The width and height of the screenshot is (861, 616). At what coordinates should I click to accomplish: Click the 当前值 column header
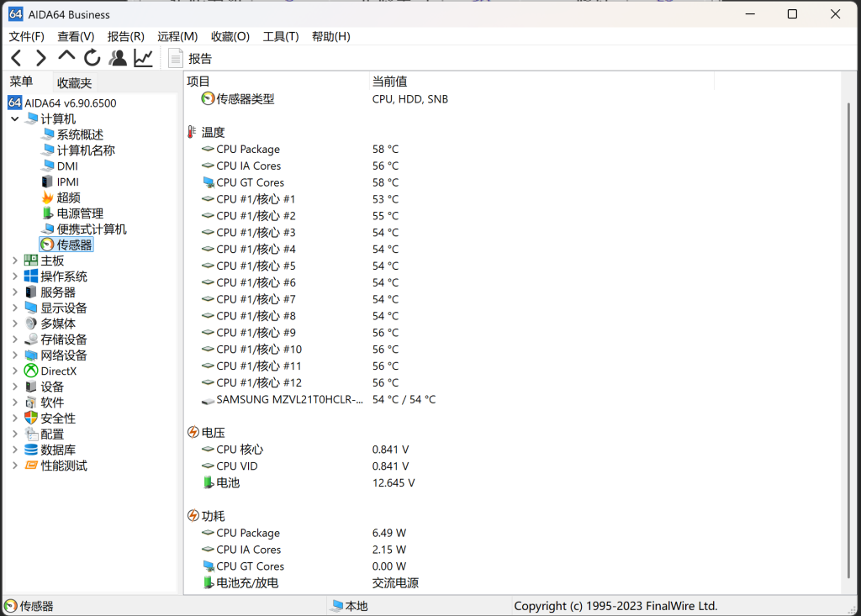click(x=389, y=82)
